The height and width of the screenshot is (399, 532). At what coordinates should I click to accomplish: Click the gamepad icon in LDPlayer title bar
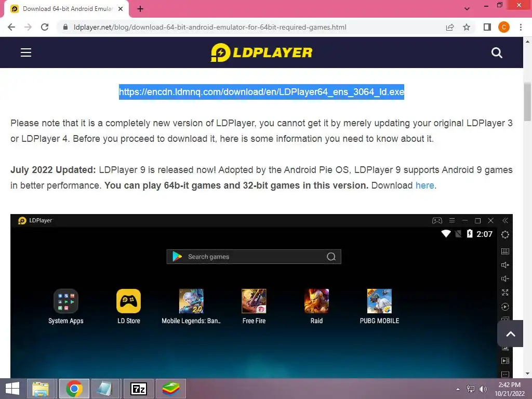[x=437, y=220]
